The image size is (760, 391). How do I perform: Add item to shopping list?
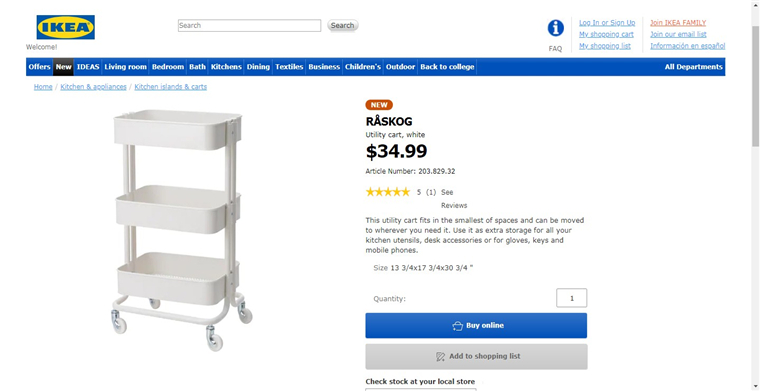(476, 357)
